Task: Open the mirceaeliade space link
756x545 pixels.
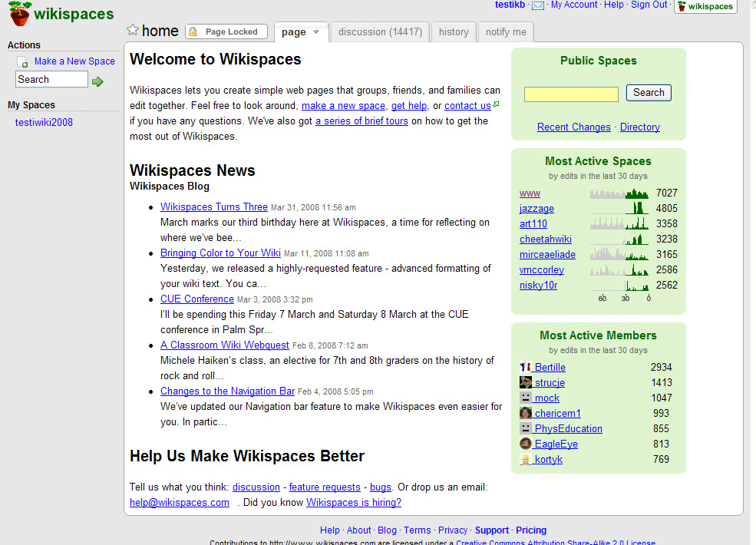Action: coord(547,255)
